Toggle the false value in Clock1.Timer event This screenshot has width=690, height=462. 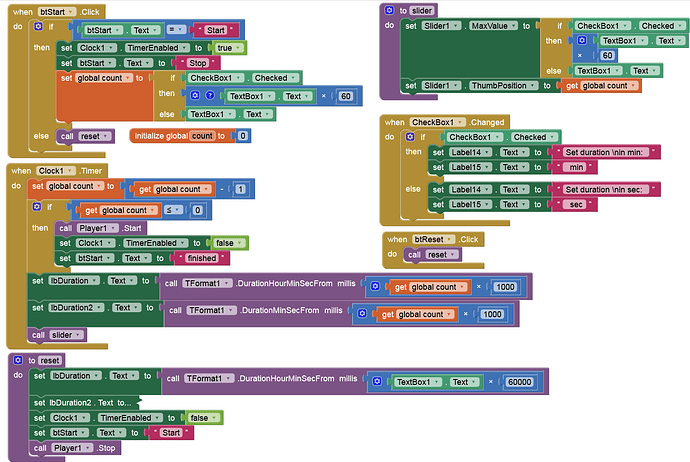[227, 243]
